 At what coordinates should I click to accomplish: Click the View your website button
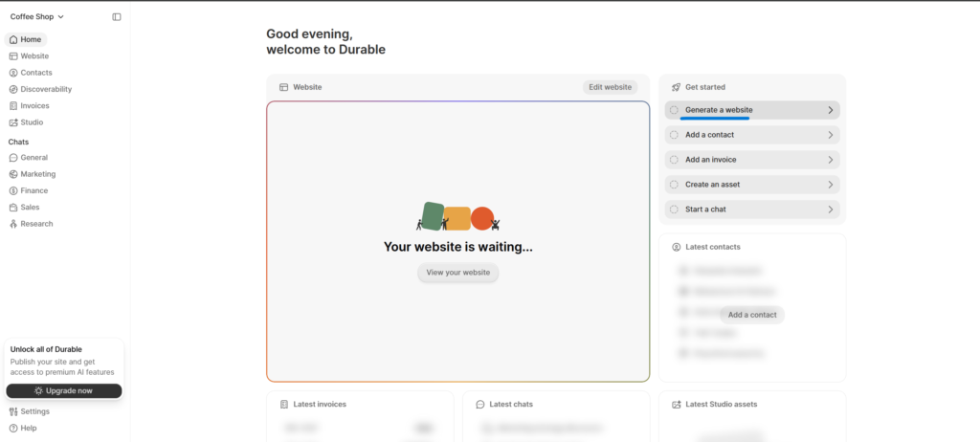pos(457,273)
